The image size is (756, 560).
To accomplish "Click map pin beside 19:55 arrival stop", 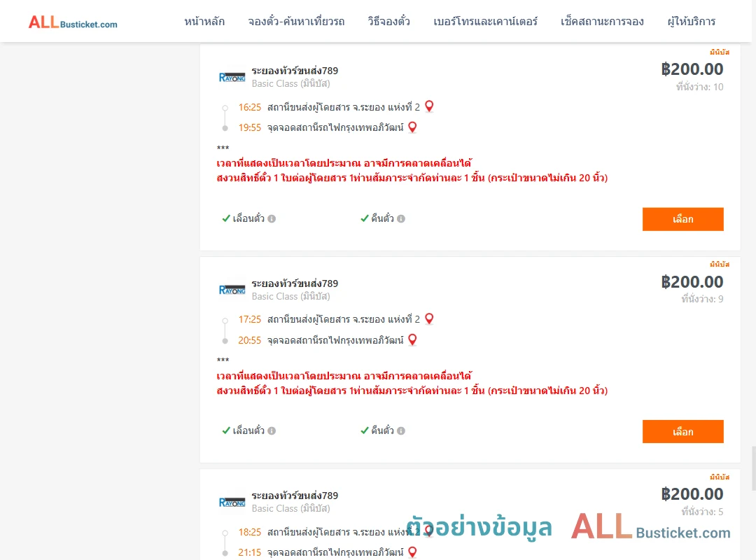I will [412, 127].
